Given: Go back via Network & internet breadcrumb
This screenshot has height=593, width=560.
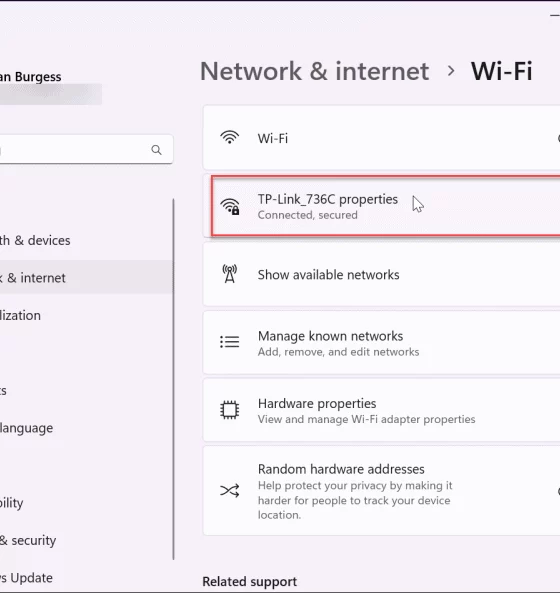Looking at the screenshot, I should [315, 71].
